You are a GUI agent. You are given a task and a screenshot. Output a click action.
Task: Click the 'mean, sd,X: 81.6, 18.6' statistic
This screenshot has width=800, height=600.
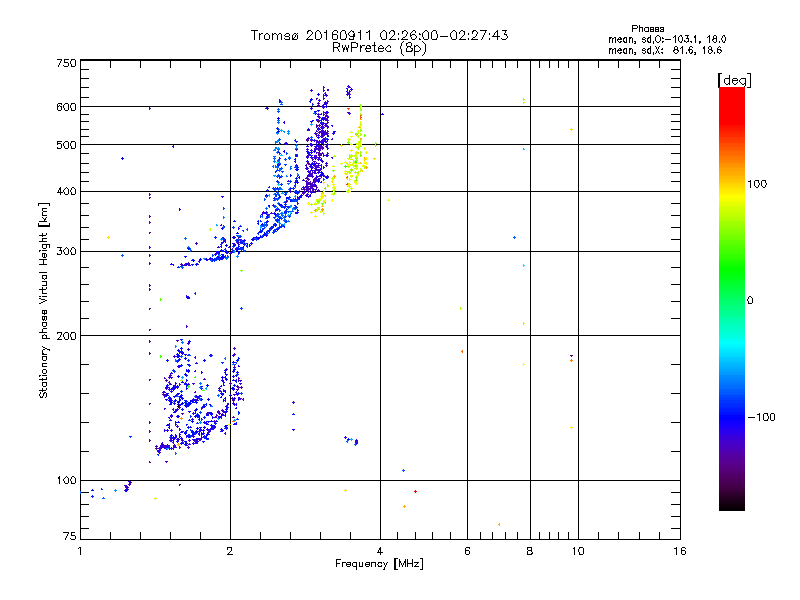click(665, 50)
